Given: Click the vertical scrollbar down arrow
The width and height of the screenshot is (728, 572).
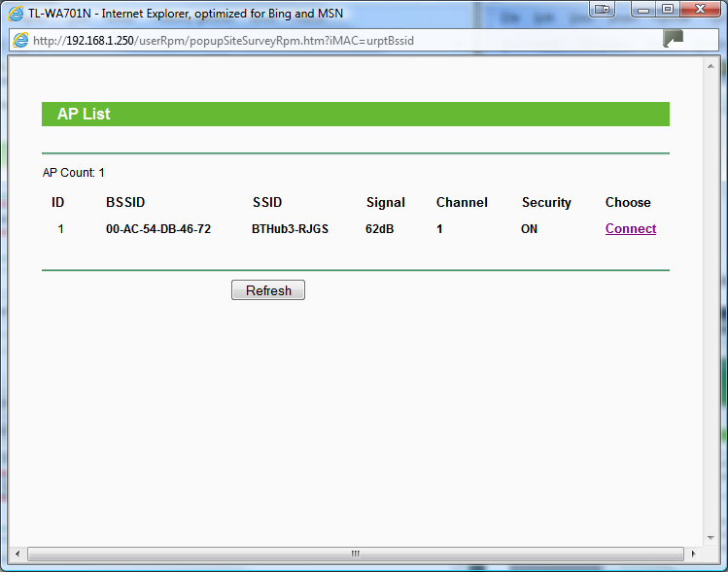Looking at the screenshot, I should 711,538.
